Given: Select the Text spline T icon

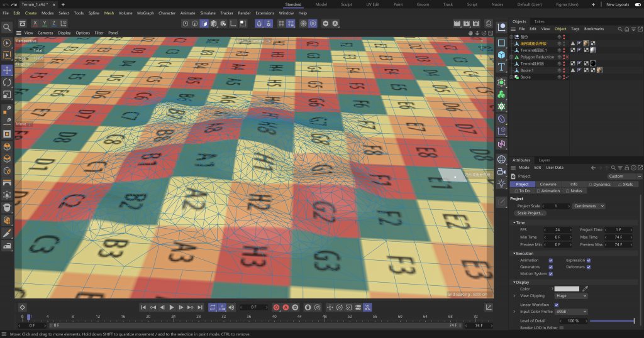Looking at the screenshot, I should click(501, 67).
